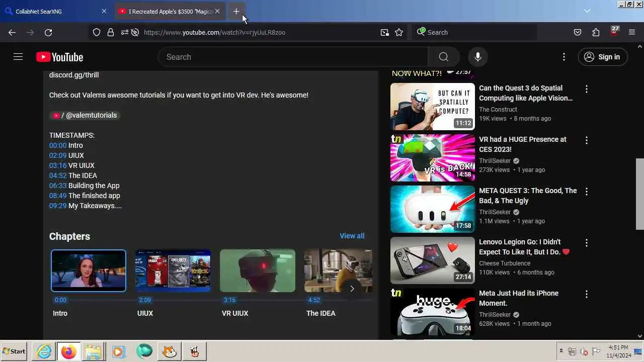This screenshot has width=644, height=362.
Task: Launch Internet Explorer from taskbar
Action: point(44,351)
